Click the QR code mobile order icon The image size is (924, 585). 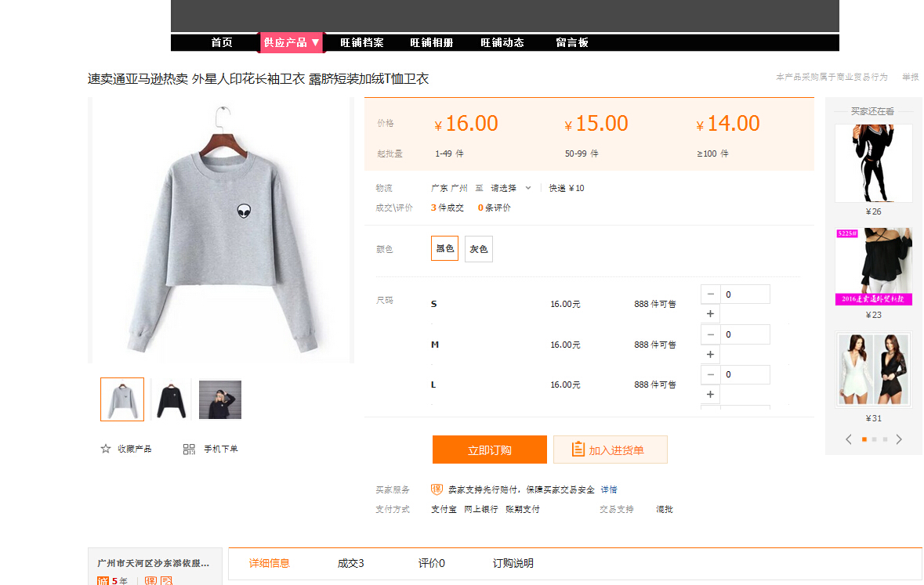click(x=189, y=449)
